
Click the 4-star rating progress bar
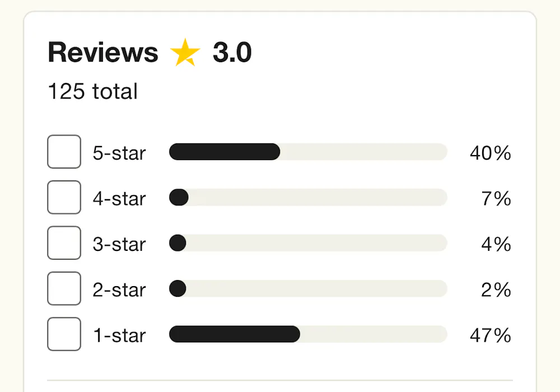[x=308, y=198]
